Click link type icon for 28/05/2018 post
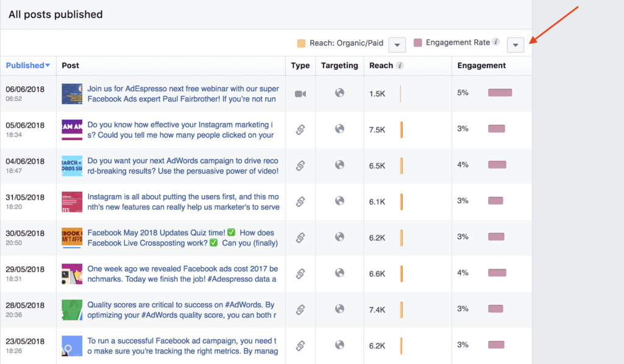The width and height of the screenshot is (624, 364). (x=300, y=310)
